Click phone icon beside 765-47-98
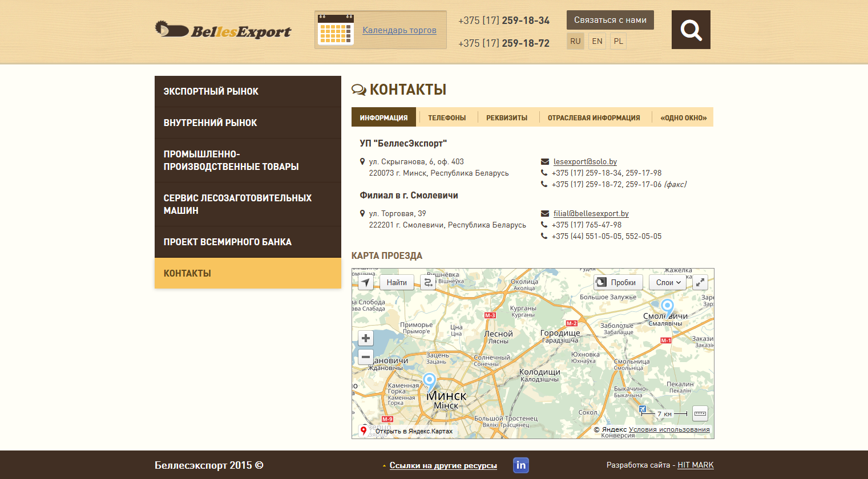The width and height of the screenshot is (868, 479). point(544,225)
